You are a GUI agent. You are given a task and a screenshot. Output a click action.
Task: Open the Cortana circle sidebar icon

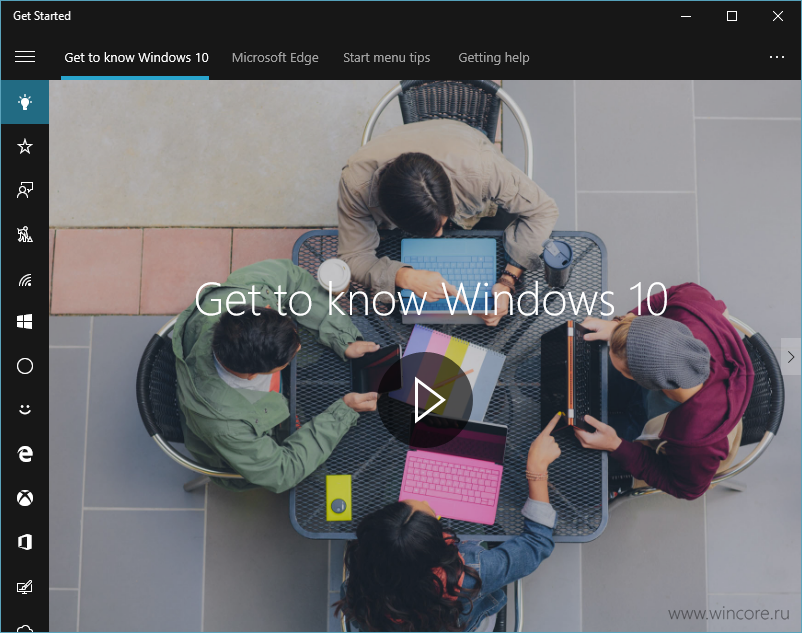tap(25, 366)
